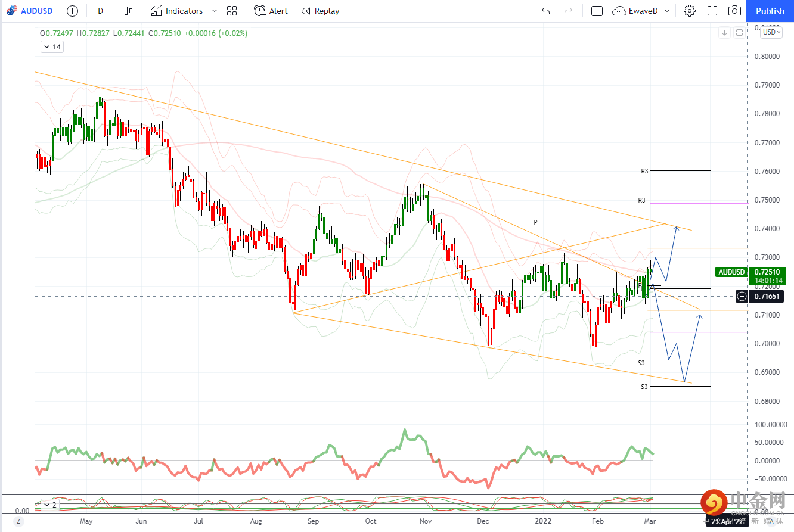794x532 pixels.
Task: Enter fullscreen mode
Action: pos(712,11)
